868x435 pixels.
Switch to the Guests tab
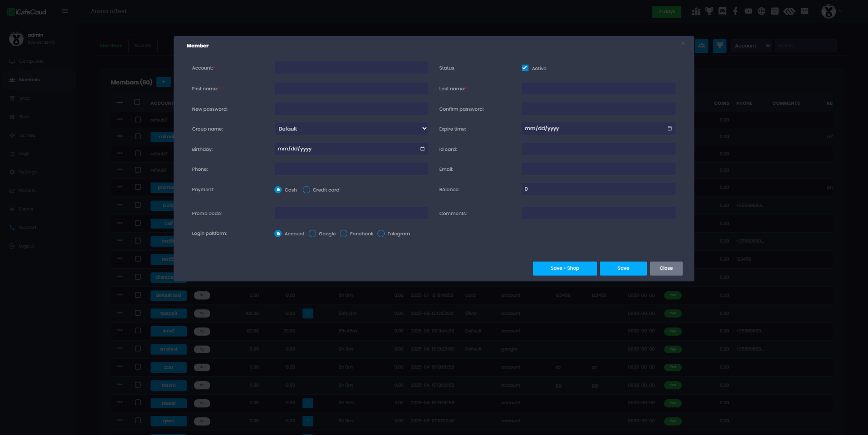[x=143, y=46]
